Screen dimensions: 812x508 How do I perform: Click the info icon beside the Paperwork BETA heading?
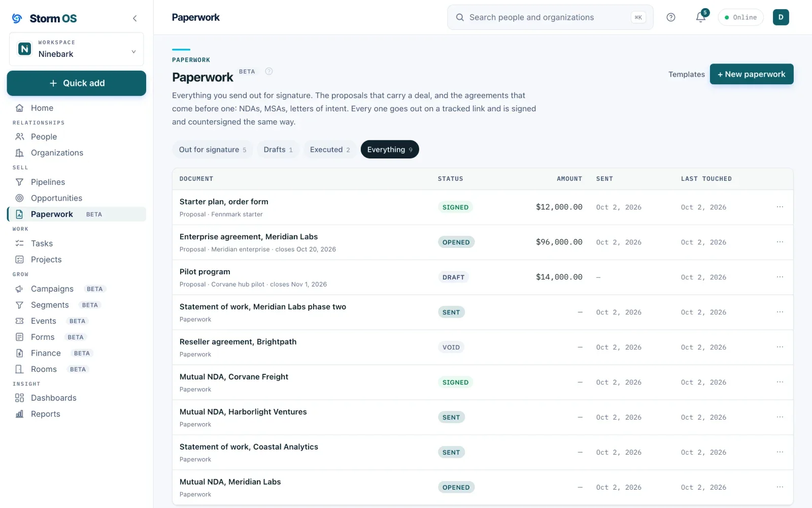(269, 72)
